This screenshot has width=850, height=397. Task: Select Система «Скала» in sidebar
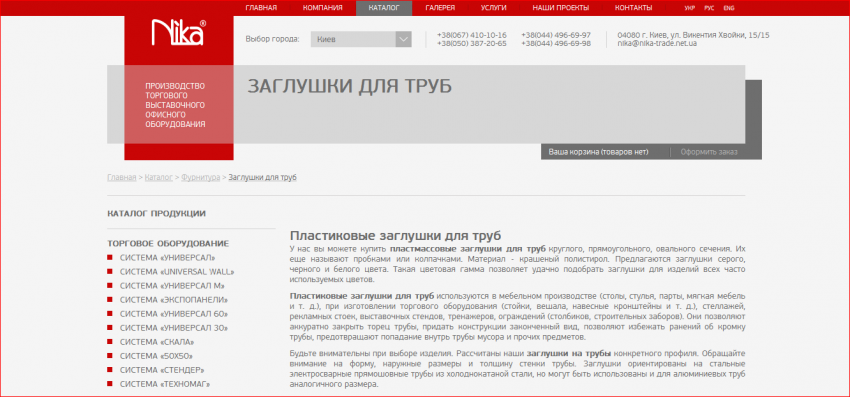157,342
